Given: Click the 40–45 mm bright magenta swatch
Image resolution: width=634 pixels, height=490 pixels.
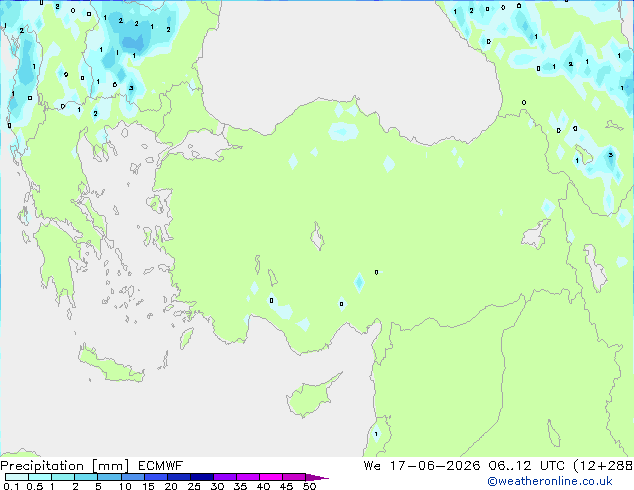Looking at the screenshot, I should [271, 477].
